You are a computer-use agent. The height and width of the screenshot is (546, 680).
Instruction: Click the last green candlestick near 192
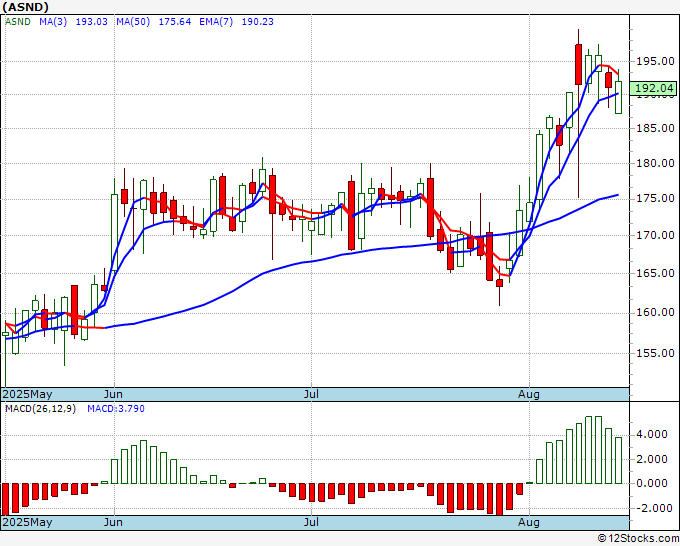point(618,97)
